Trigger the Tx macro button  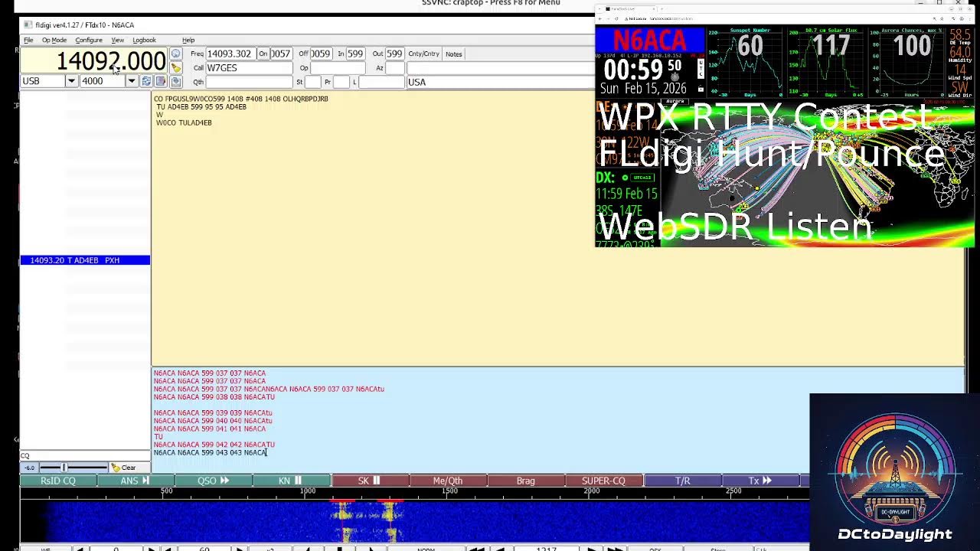(x=760, y=481)
